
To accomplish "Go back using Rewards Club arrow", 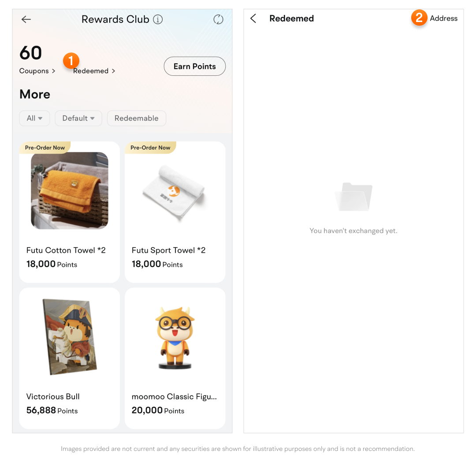I will [26, 19].
